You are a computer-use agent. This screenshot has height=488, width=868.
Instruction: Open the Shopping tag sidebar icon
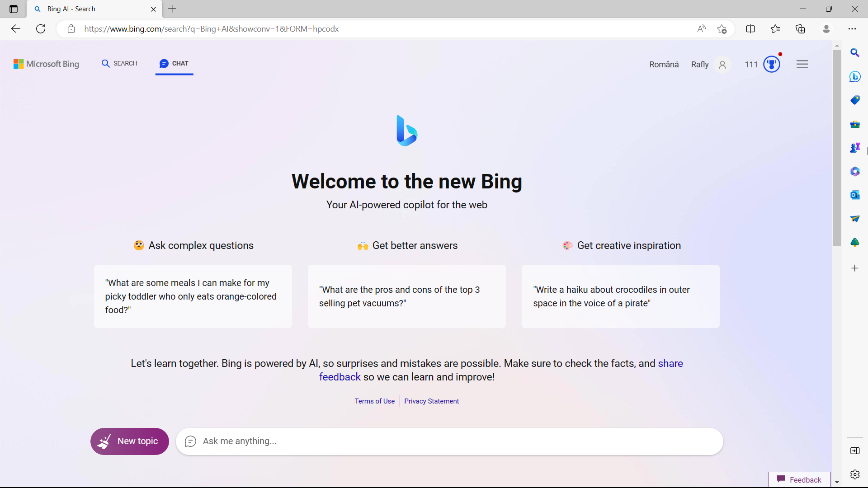854,100
